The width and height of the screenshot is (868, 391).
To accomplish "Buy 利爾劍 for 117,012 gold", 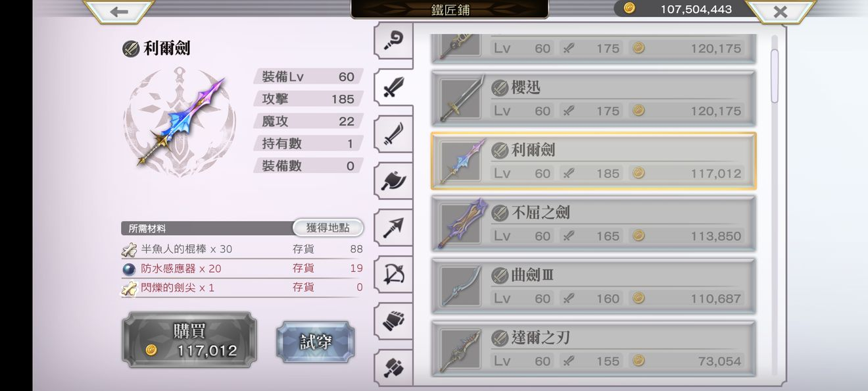I will point(189,340).
